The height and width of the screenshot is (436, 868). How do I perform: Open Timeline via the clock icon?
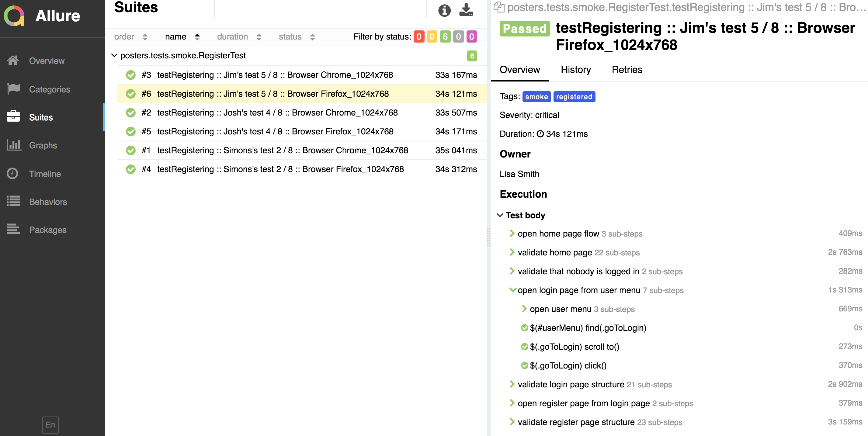pyautogui.click(x=13, y=174)
